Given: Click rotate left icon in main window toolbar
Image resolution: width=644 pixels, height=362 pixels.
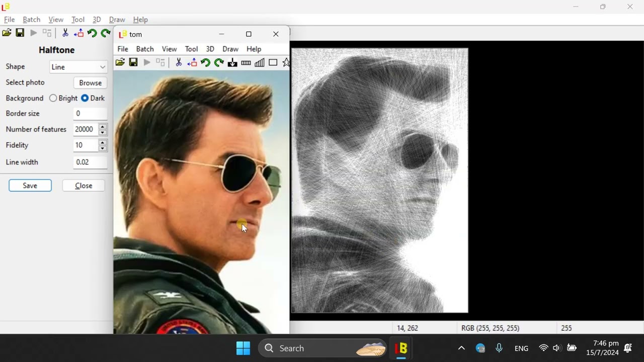Looking at the screenshot, I should [92, 33].
